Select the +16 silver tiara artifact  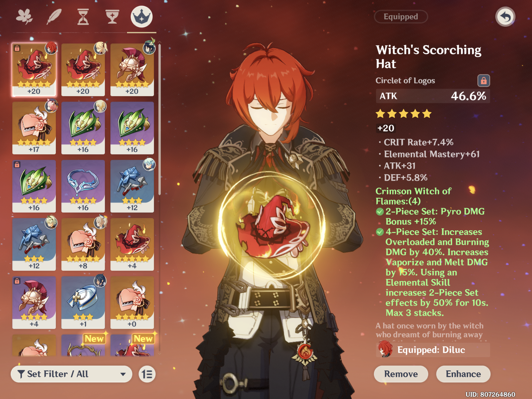83,186
